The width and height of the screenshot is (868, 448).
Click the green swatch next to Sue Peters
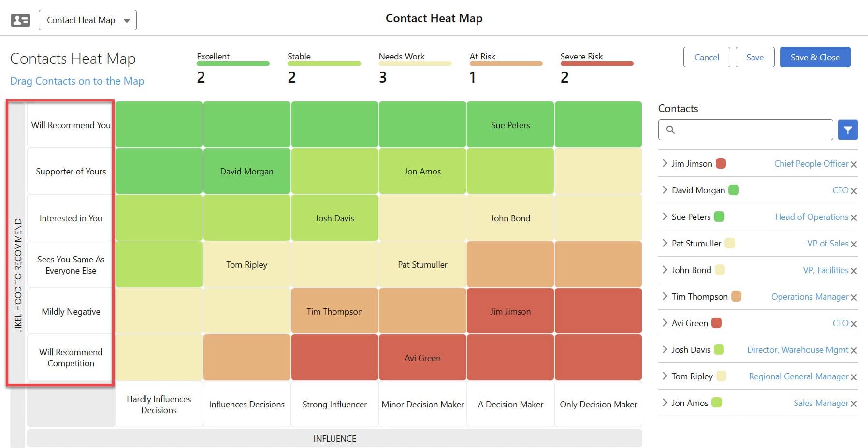click(x=719, y=217)
